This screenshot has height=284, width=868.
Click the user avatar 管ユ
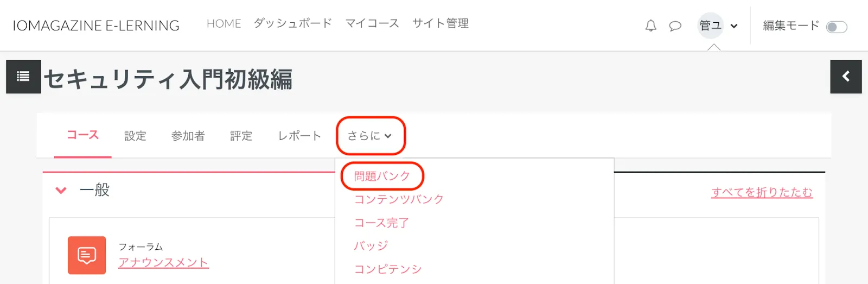[710, 26]
